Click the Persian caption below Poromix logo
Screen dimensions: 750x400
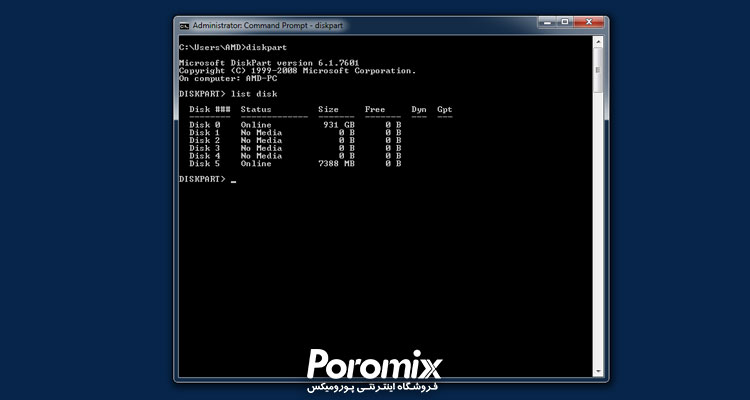click(374, 386)
